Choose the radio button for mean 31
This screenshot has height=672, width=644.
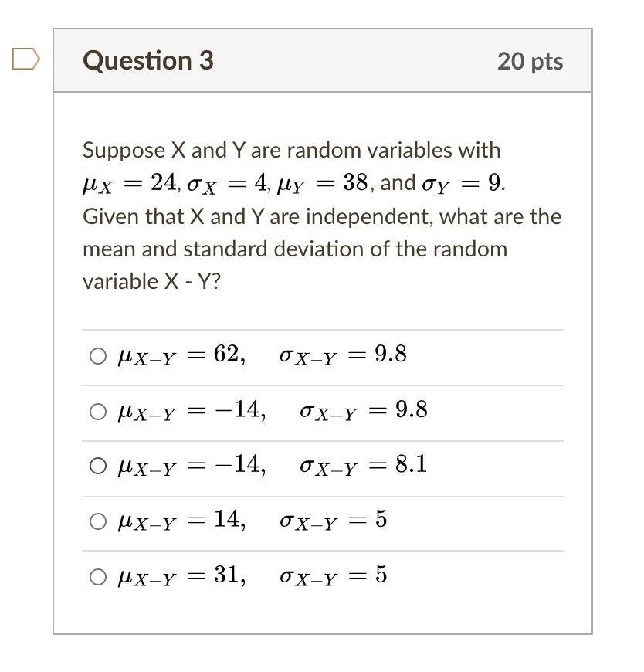(98, 577)
